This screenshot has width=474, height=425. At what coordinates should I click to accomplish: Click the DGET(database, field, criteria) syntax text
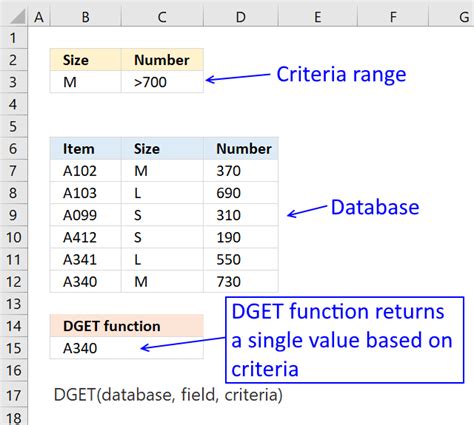(168, 395)
